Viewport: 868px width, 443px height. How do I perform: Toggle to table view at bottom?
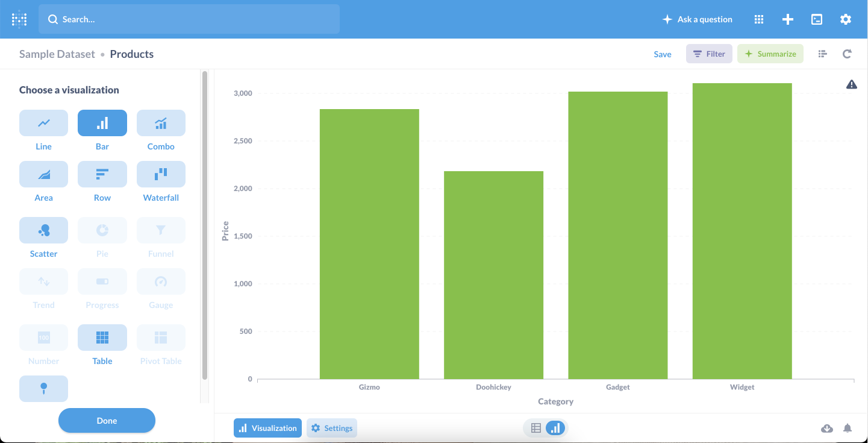[x=536, y=429]
